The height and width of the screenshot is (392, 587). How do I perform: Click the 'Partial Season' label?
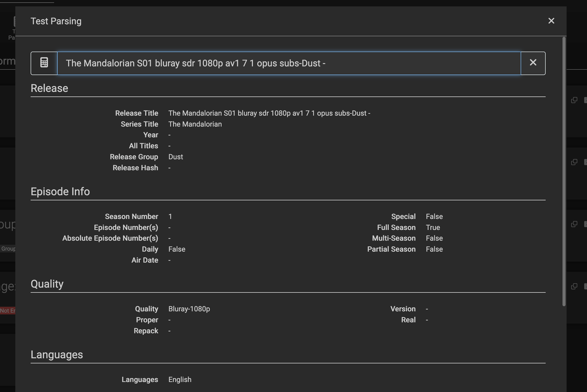point(391,249)
